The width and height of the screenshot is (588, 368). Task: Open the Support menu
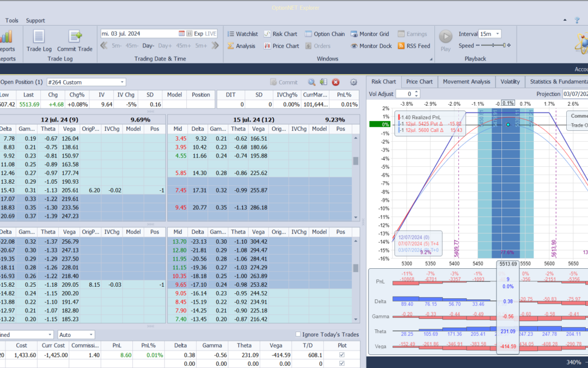click(x=35, y=21)
